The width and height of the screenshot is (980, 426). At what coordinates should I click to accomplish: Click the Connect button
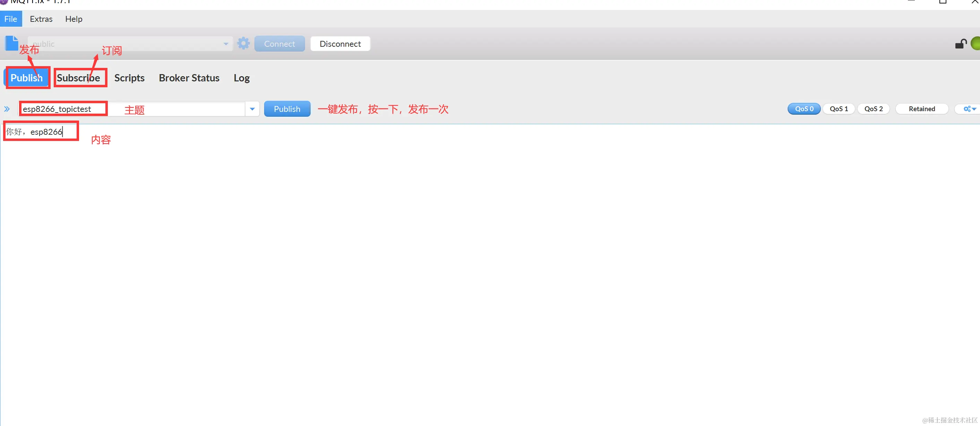(x=279, y=44)
